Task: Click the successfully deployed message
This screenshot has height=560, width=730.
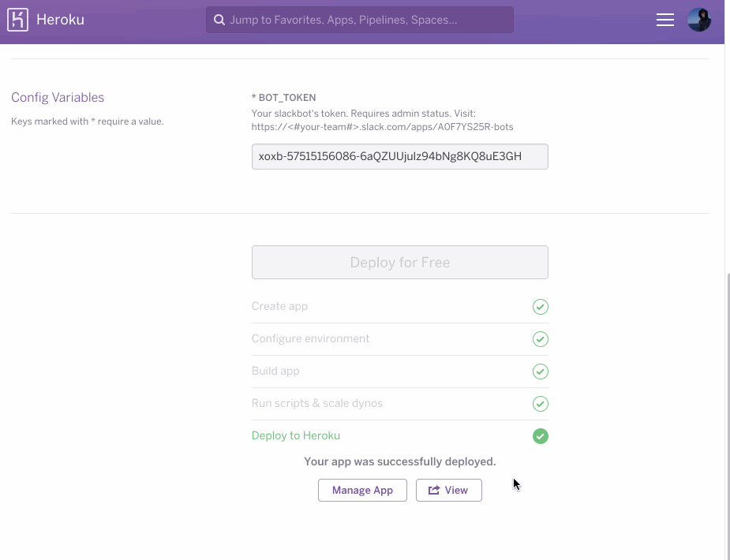Action: [400, 461]
